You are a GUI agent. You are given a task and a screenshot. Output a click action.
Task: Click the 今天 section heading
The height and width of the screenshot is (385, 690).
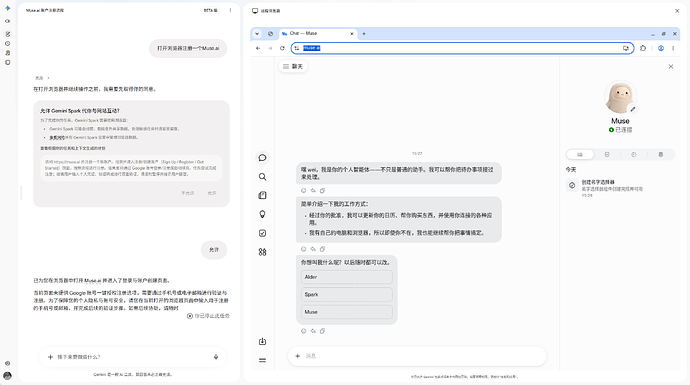tap(571, 169)
